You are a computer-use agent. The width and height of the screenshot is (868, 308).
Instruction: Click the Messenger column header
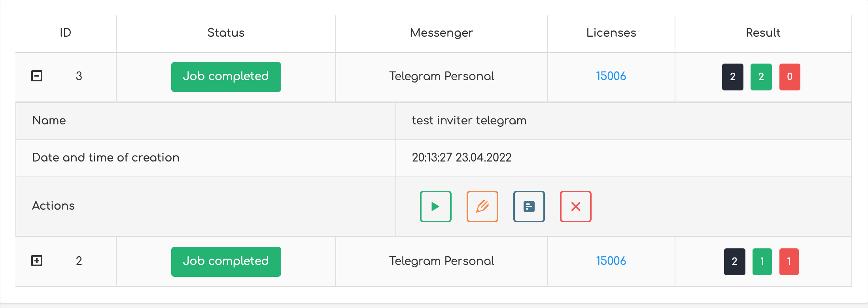pyautogui.click(x=441, y=33)
